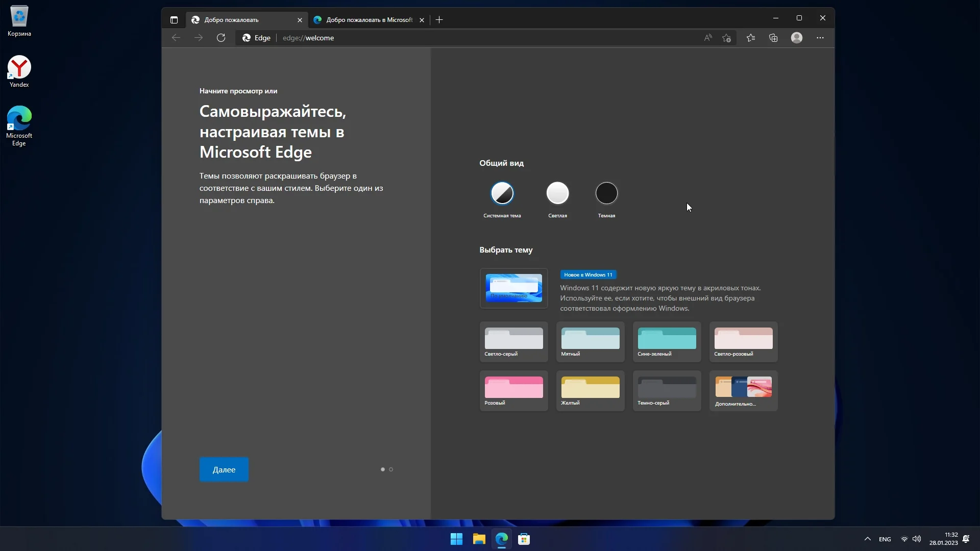Click the user profile avatar icon
This screenshot has width=980, height=551.
pyautogui.click(x=797, y=38)
